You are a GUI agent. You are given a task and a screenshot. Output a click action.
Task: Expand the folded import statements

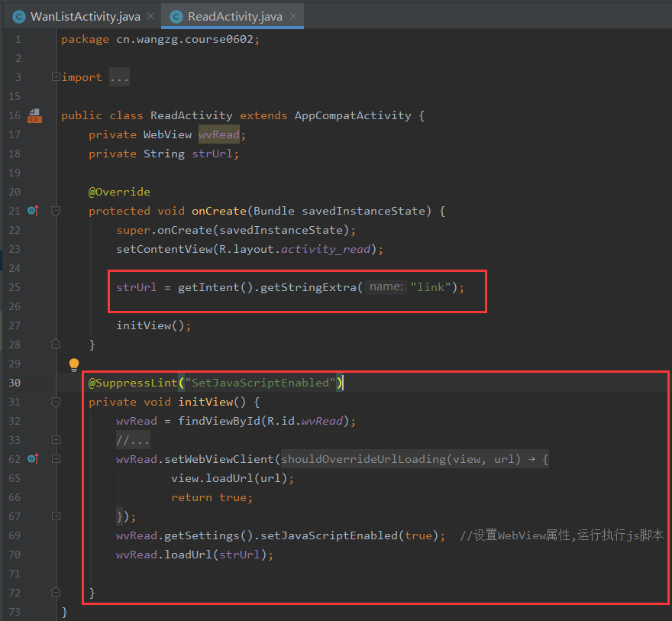(x=56, y=76)
